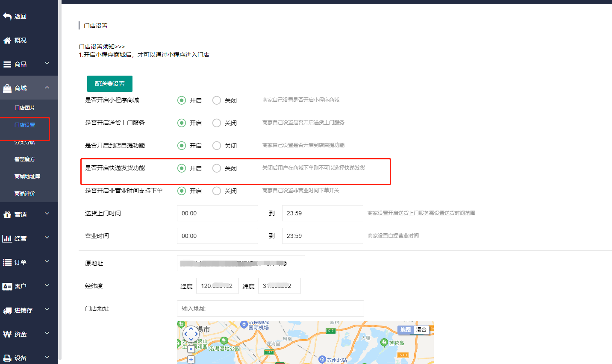The width and height of the screenshot is (612, 364).
Task: Expand the 商品 sidebar menu chevron
Action: 47,64
